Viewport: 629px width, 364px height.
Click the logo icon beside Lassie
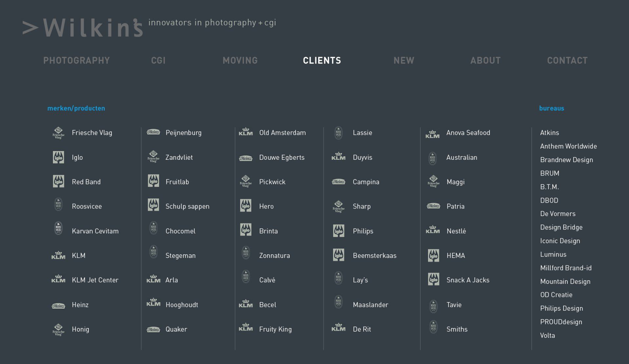[x=338, y=133]
